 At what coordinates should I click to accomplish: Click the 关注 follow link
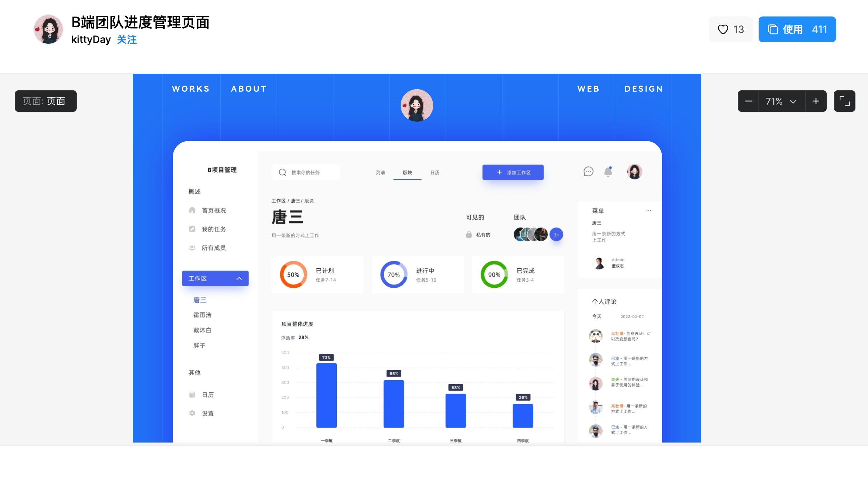click(127, 39)
